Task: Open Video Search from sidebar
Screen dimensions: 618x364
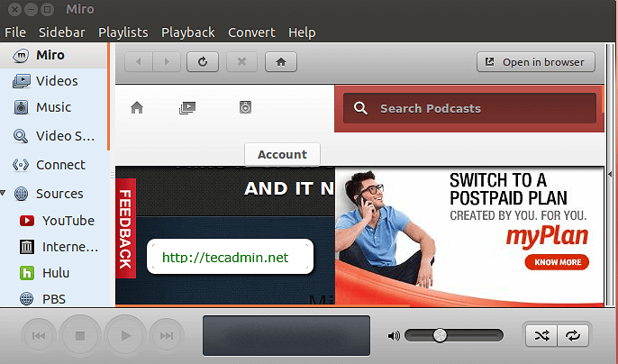Action: (54, 136)
